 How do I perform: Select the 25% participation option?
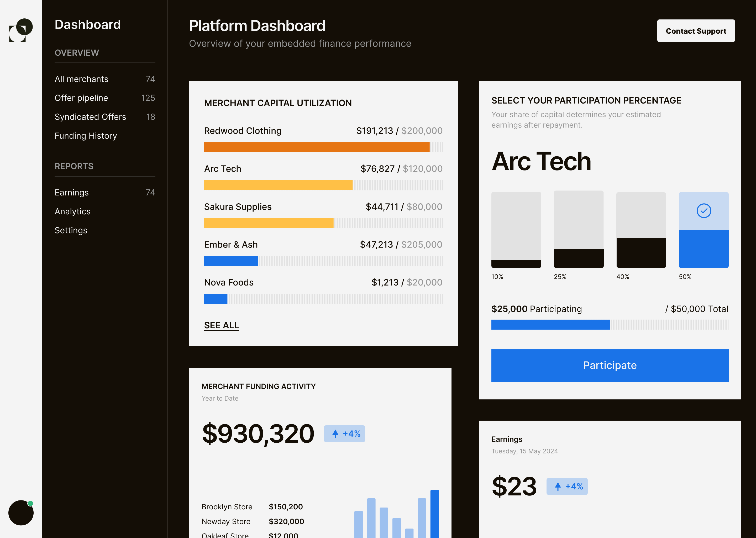578,229
